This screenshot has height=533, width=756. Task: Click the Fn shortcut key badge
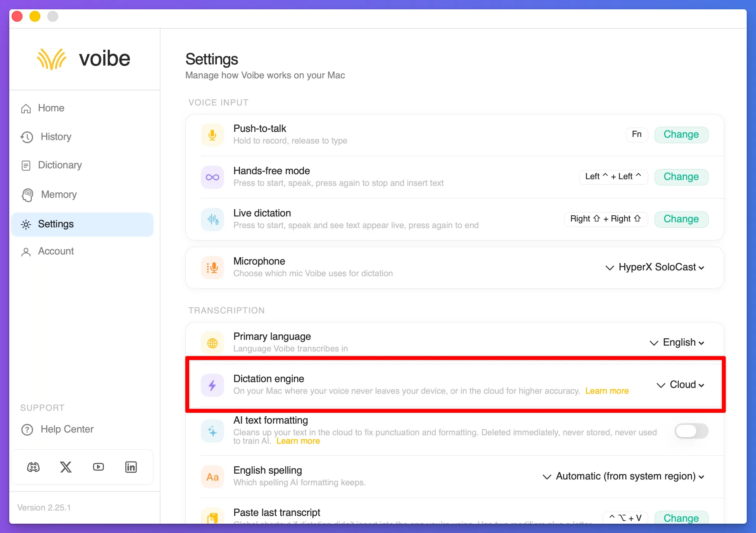637,135
